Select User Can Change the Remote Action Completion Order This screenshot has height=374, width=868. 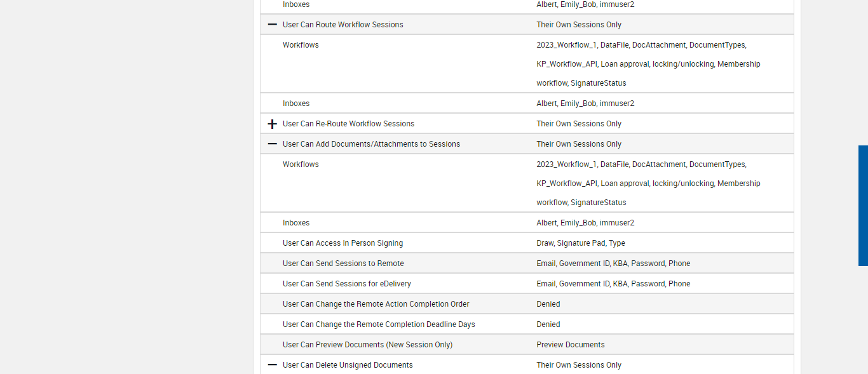click(x=376, y=304)
